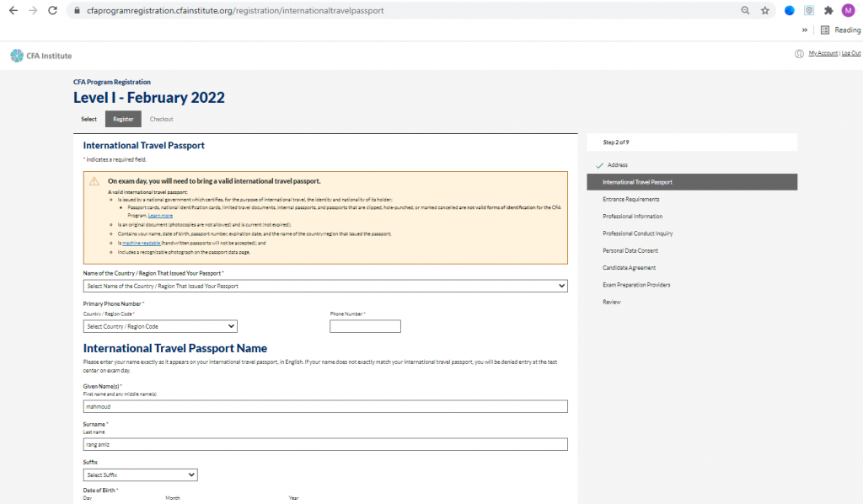Image resolution: width=863 pixels, height=504 pixels.
Task: Click the CFA Program Registration heading text
Action: (112, 82)
